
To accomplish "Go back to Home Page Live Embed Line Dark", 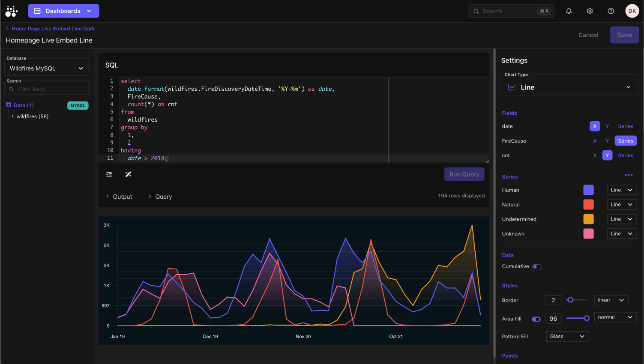I will pos(50,29).
